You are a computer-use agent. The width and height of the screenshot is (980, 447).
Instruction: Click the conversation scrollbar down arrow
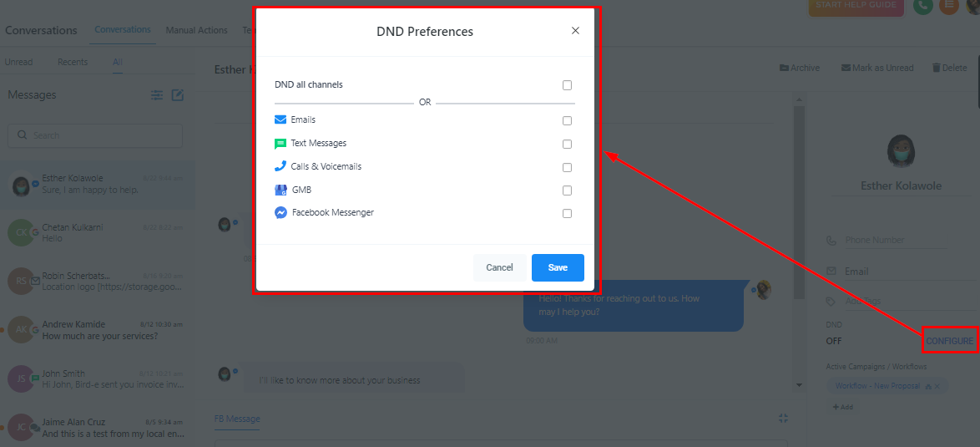[x=799, y=385]
